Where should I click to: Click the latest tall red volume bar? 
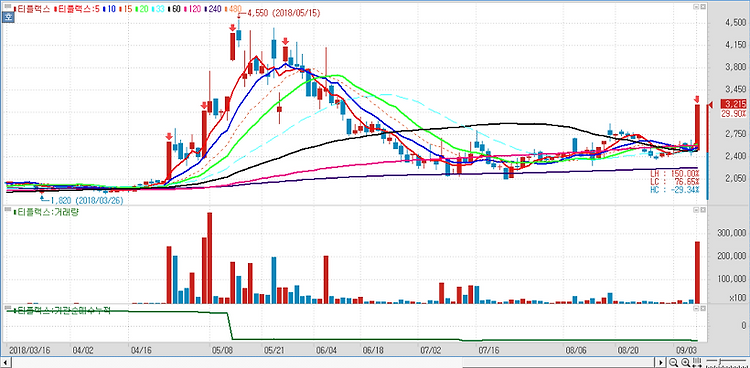click(x=697, y=272)
